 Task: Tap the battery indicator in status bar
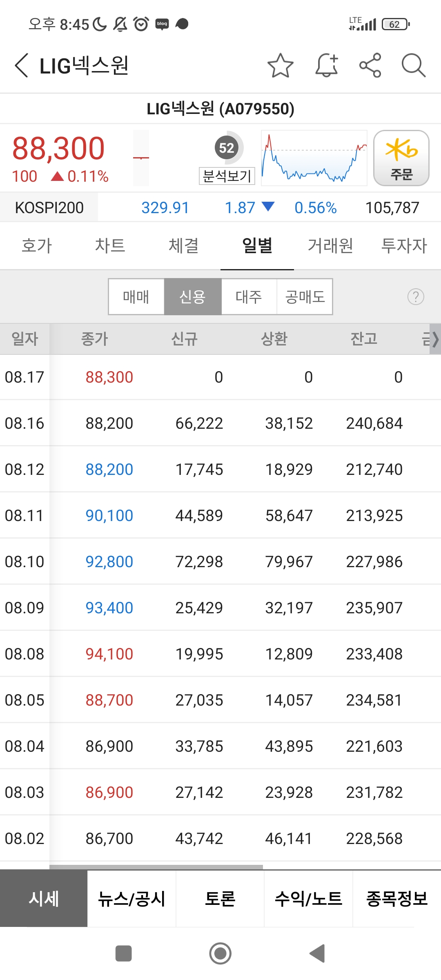(396, 24)
